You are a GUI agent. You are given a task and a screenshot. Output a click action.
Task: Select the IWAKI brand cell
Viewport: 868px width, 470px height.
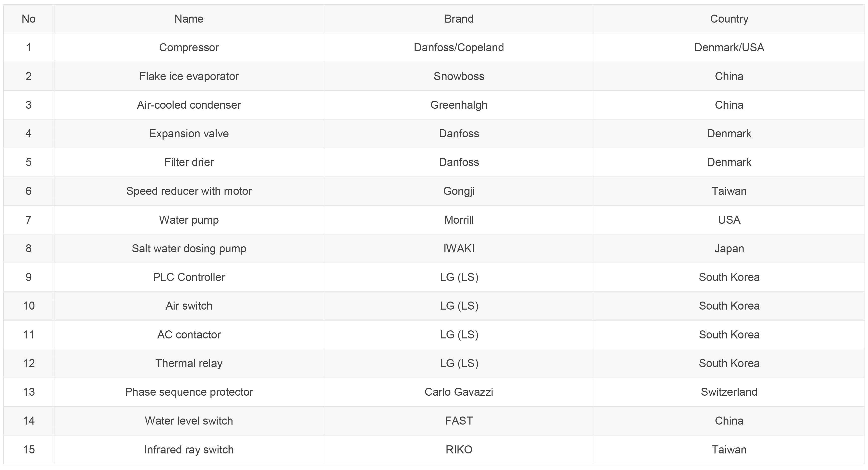[x=459, y=249]
